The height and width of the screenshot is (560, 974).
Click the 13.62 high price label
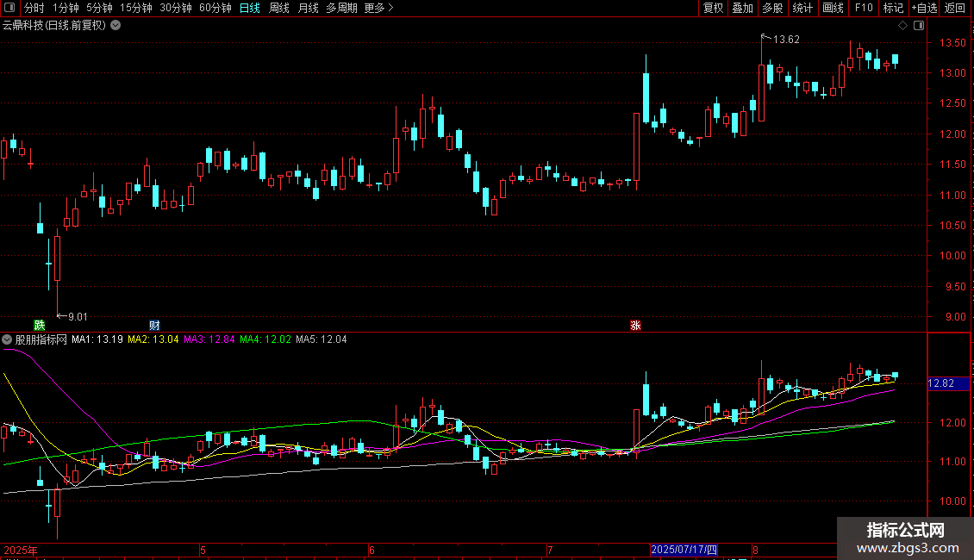[x=786, y=40]
